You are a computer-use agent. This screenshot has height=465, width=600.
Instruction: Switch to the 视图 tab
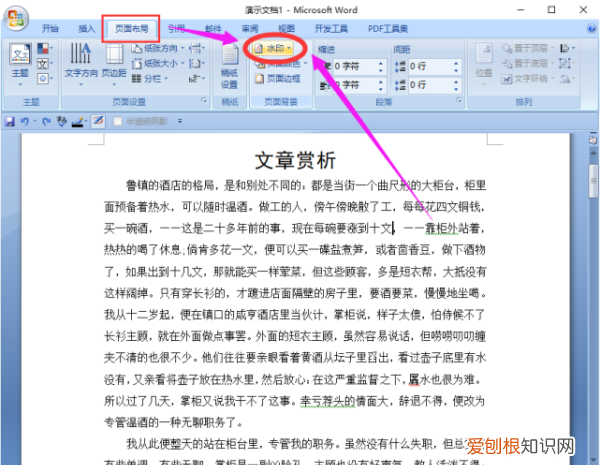pyautogui.click(x=286, y=28)
